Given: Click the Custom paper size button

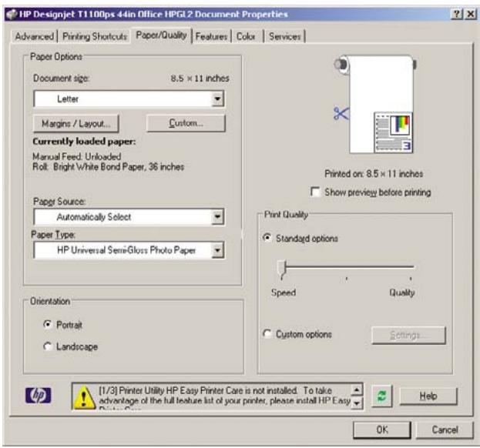Looking at the screenshot, I should [x=186, y=123].
